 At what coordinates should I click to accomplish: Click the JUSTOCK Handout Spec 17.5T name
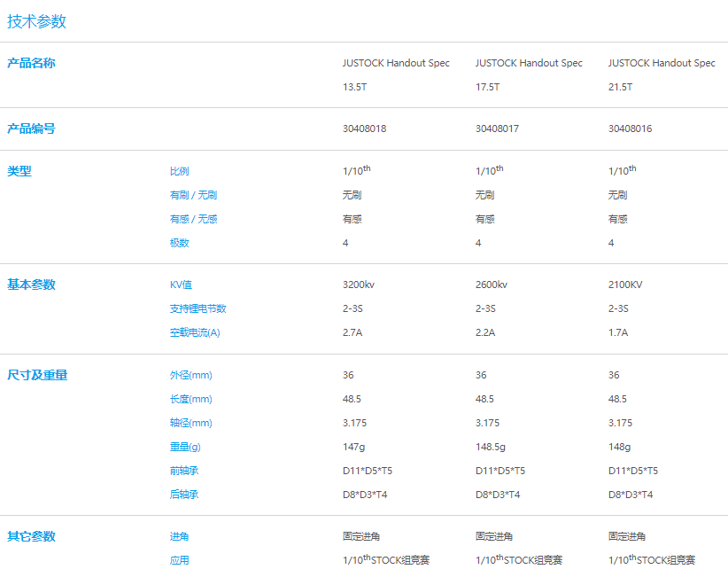click(529, 74)
